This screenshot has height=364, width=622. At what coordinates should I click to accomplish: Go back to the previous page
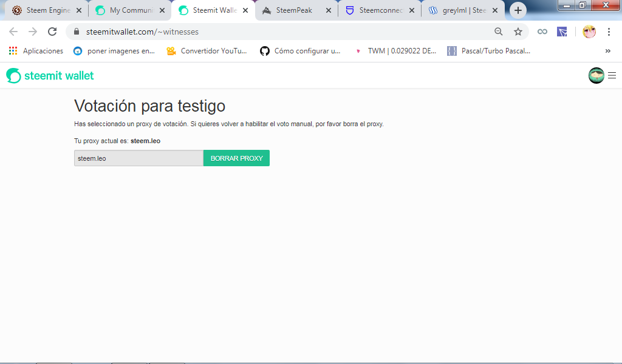(13, 32)
